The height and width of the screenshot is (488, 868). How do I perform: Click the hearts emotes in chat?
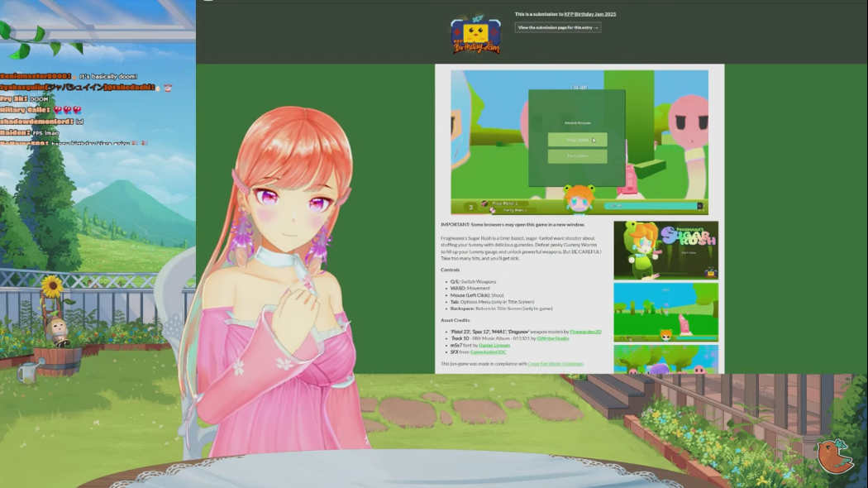[x=67, y=110]
